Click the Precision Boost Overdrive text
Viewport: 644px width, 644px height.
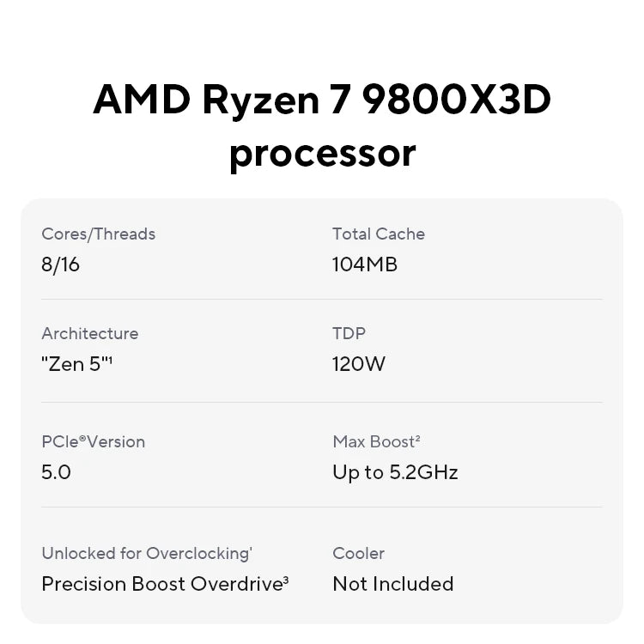161,584
